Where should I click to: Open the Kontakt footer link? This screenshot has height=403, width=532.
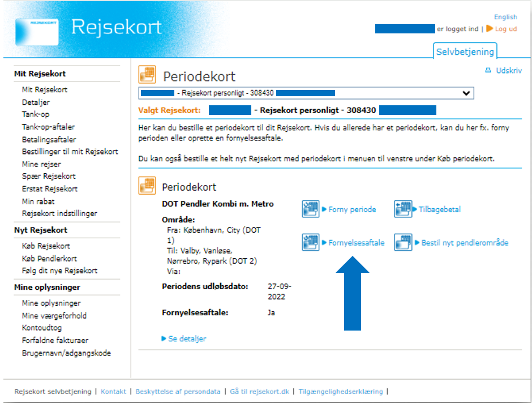pos(113,392)
